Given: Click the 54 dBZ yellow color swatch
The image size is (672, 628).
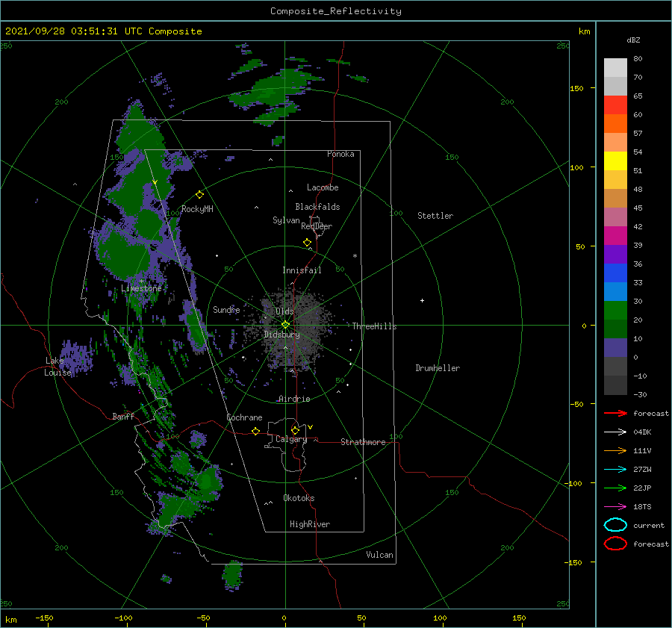Looking at the screenshot, I should tap(615, 161).
